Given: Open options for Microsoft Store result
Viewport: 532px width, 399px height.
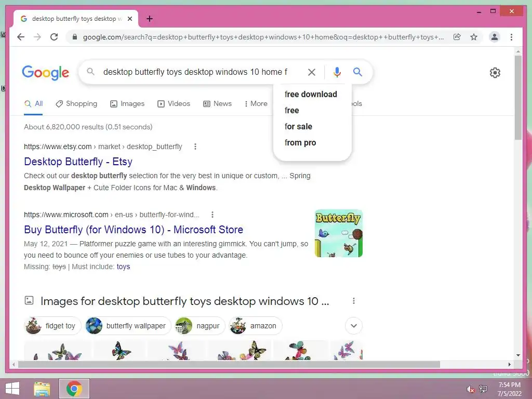Looking at the screenshot, I should pyautogui.click(x=212, y=215).
